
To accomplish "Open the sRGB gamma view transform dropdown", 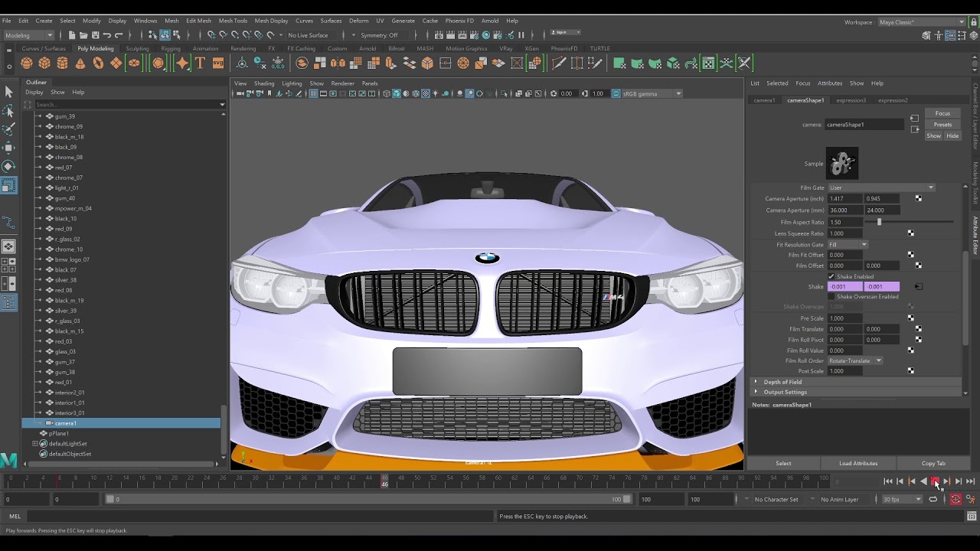I will tap(652, 93).
